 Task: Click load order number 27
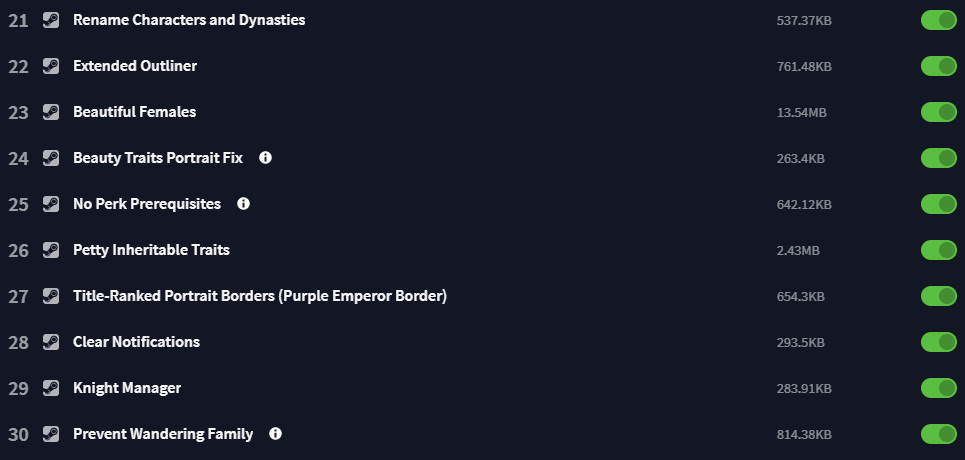(x=18, y=296)
